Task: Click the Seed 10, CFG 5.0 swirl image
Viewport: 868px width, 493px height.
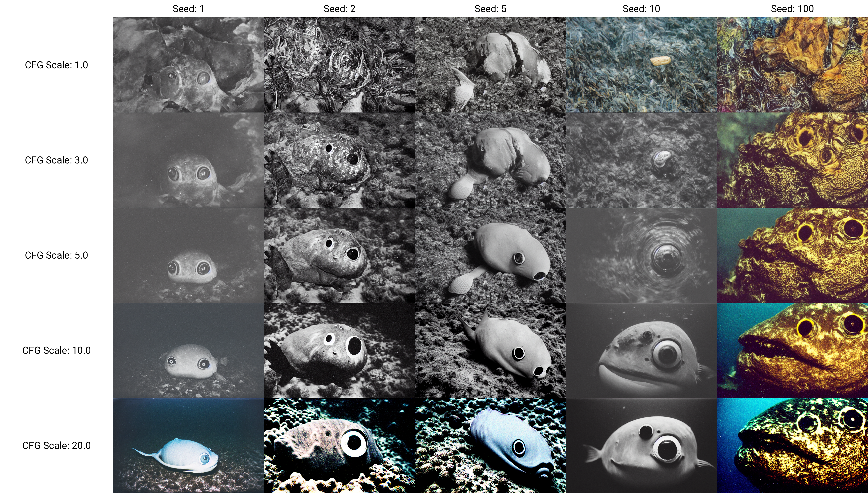Action: click(x=641, y=255)
